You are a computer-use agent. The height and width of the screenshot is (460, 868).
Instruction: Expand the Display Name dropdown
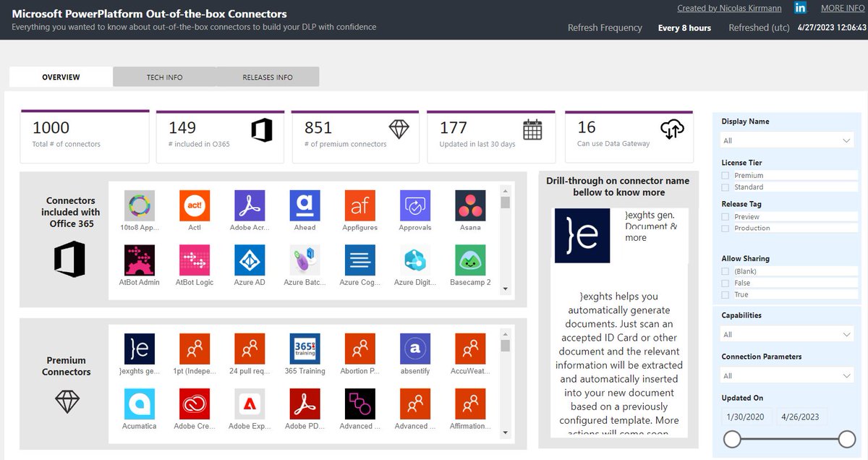pyautogui.click(x=788, y=140)
